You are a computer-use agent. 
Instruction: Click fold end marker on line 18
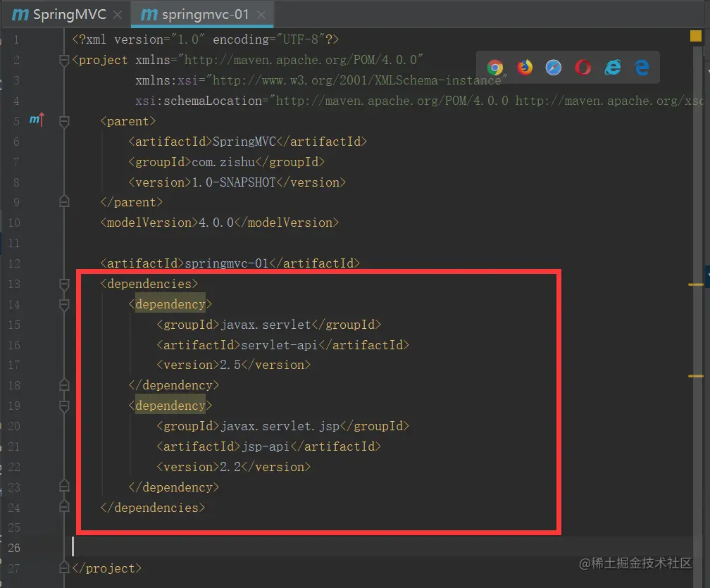pyautogui.click(x=64, y=384)
